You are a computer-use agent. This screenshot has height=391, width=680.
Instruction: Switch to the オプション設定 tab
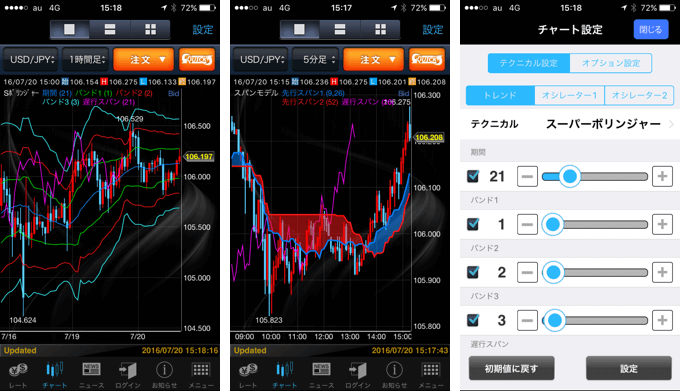(611, 63)
